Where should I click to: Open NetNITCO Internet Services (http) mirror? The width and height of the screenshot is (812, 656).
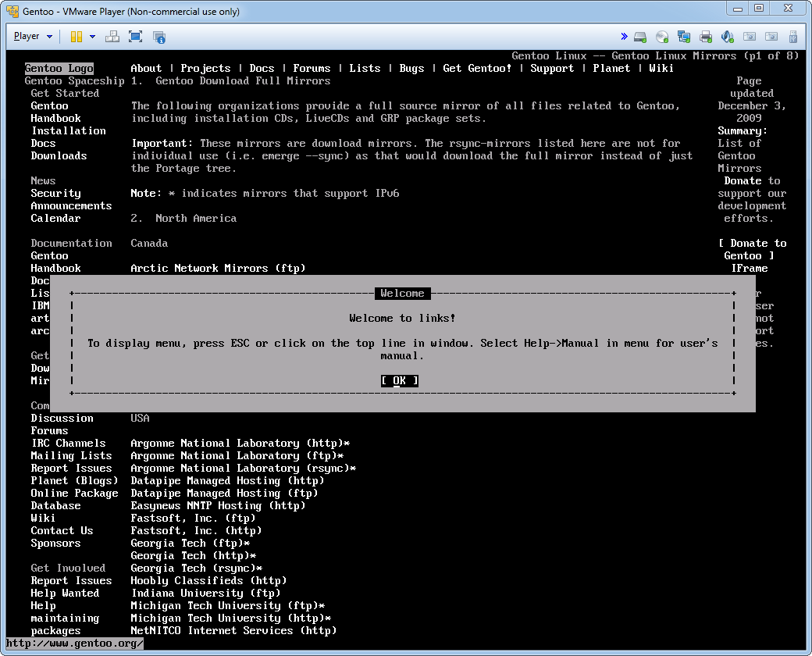pyautogui.click(x=233, y=630)
